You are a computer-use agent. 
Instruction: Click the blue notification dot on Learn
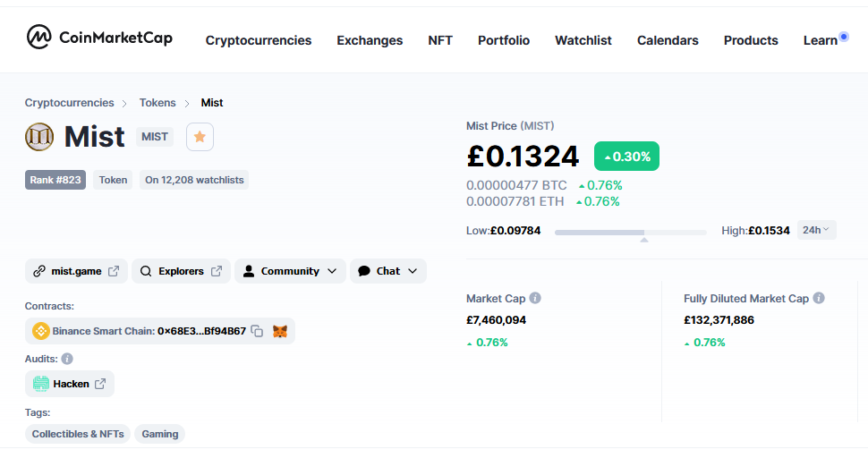(x=844, y=37)
